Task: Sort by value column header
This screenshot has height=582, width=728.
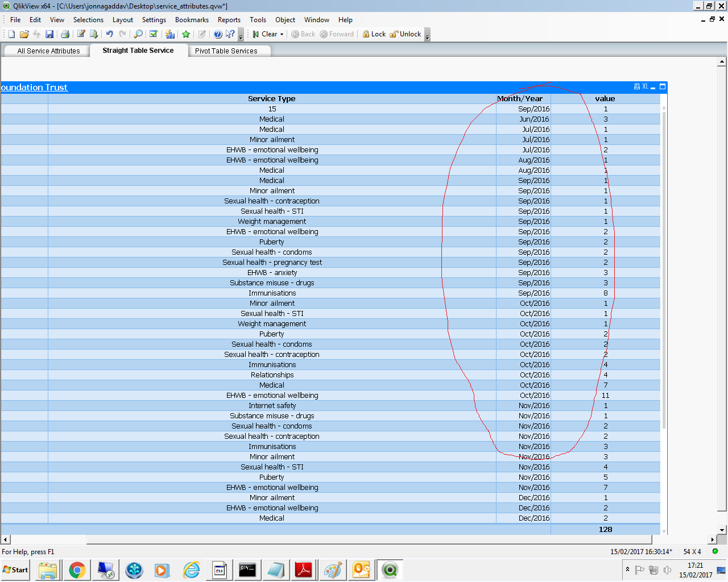Action: 605,98
